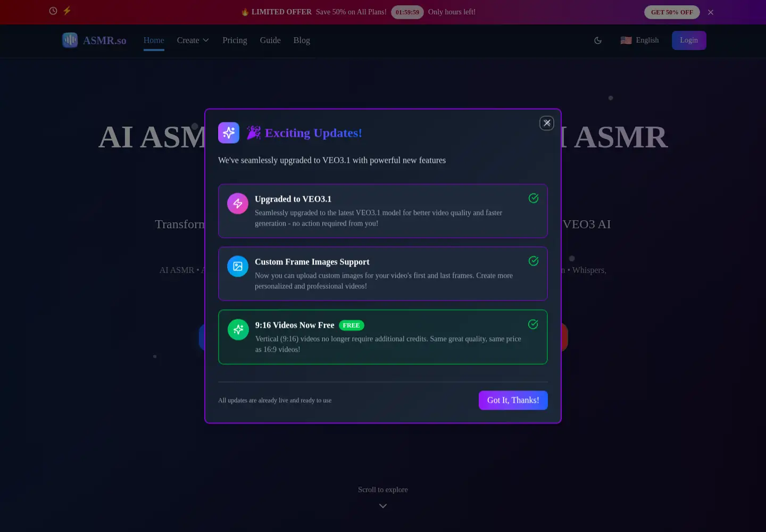Click the checkmark on Upgraded to VEO3.1 card
766x532 pixels.
tap(534, 198)
